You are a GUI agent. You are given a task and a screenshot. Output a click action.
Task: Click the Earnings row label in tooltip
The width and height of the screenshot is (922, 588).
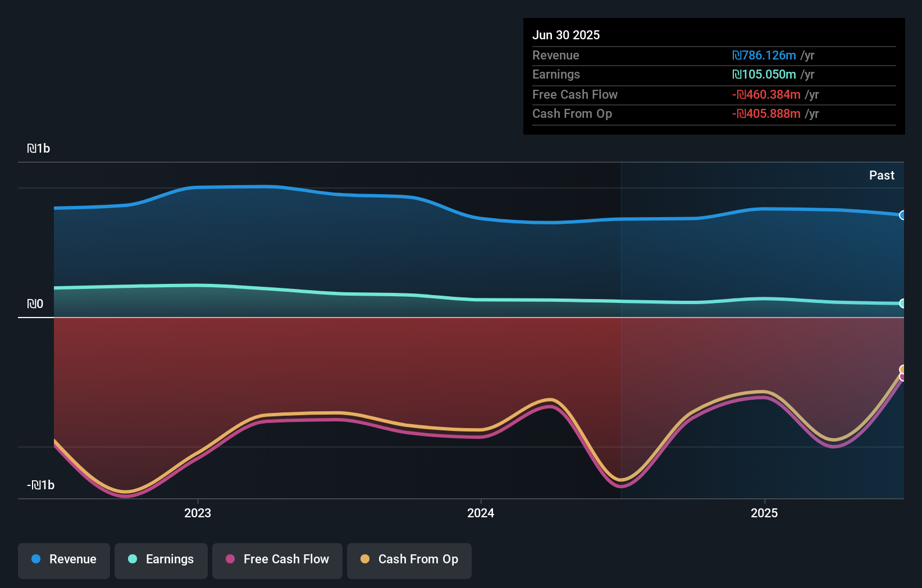(x=556, y=75)
